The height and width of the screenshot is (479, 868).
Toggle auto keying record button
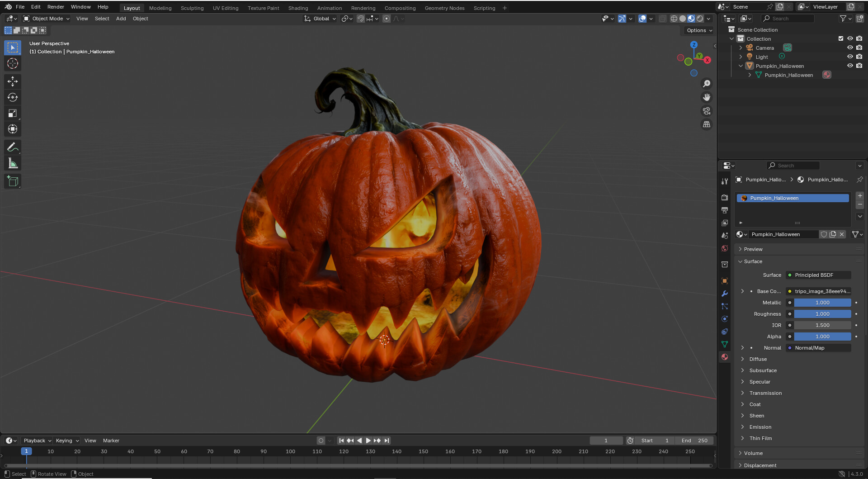(x=321, y=441)
